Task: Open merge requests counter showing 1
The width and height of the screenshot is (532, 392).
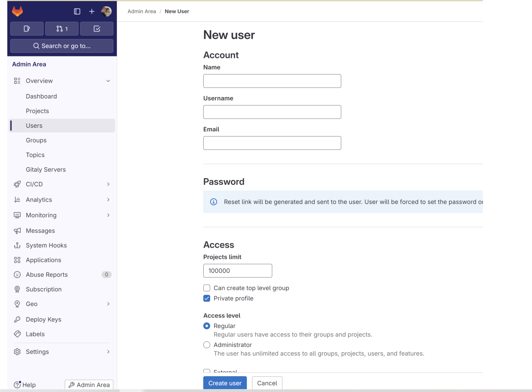Action: [62, 29]
